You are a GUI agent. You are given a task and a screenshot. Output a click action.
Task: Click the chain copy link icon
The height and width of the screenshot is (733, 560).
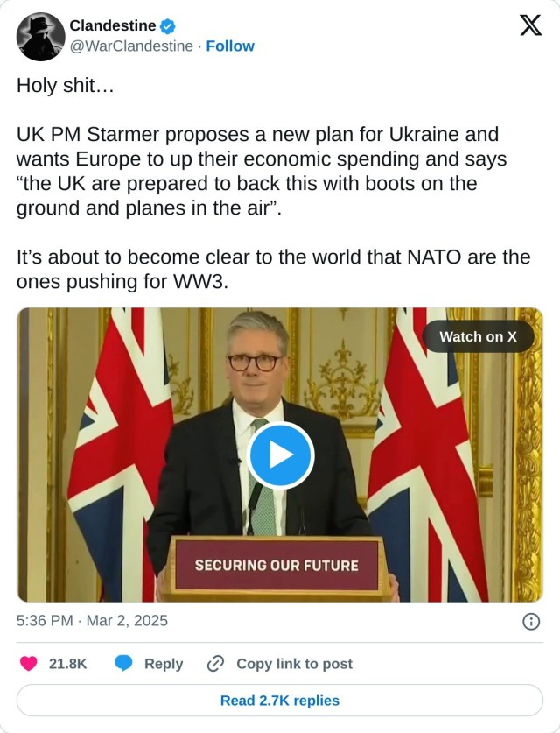coord(215,664)
